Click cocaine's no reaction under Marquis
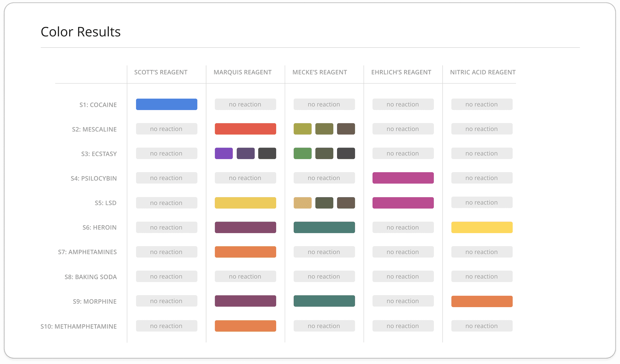Screen dimensions: 620x364 pyautogui.click(x=245, y=104)
